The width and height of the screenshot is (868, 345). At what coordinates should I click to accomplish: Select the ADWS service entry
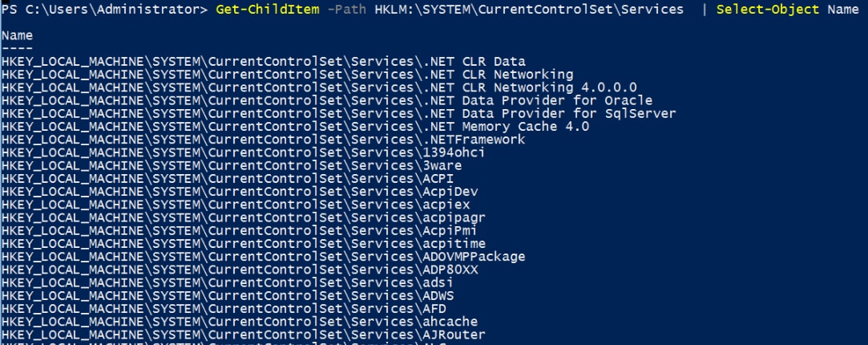[228, 296]
